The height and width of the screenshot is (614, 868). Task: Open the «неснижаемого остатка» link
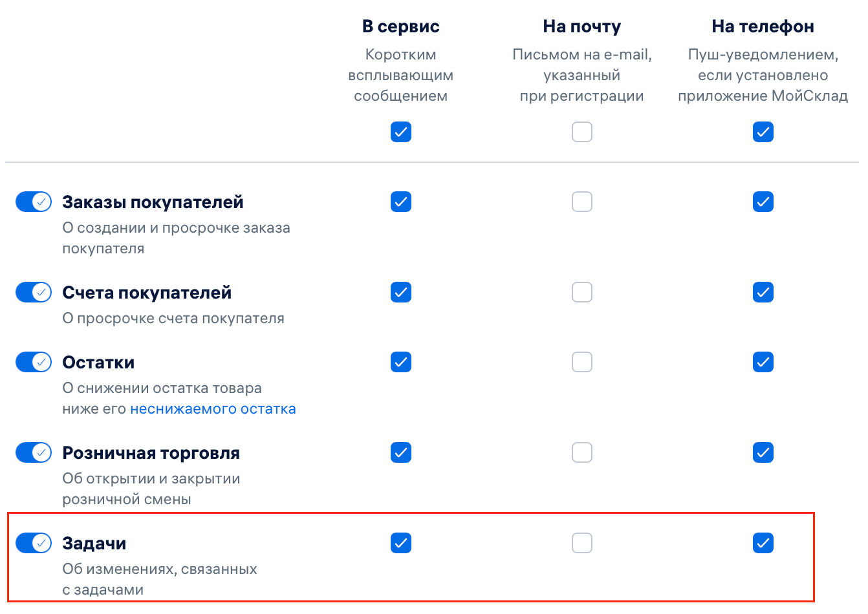[x=213, y=408]
